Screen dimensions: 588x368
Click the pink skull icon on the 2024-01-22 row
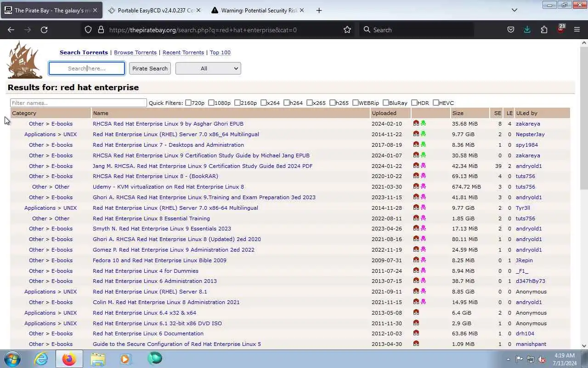tap(423, 166)
